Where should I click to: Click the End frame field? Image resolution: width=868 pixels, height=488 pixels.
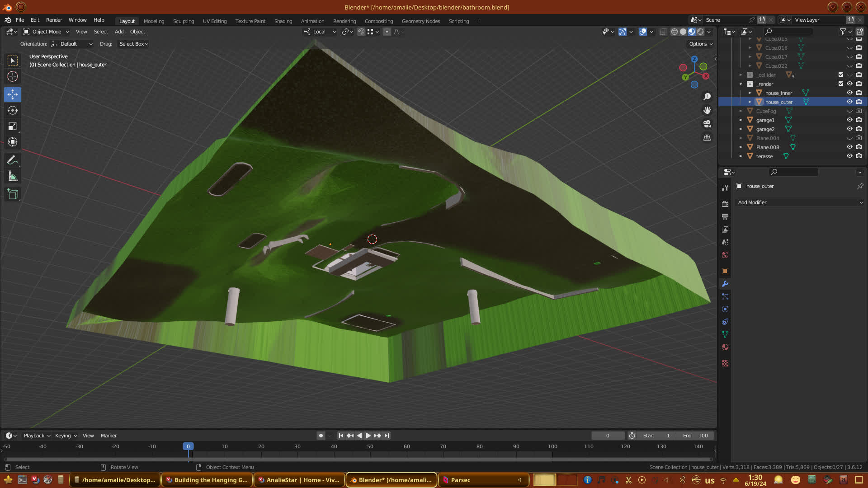[x=695, y=436]
